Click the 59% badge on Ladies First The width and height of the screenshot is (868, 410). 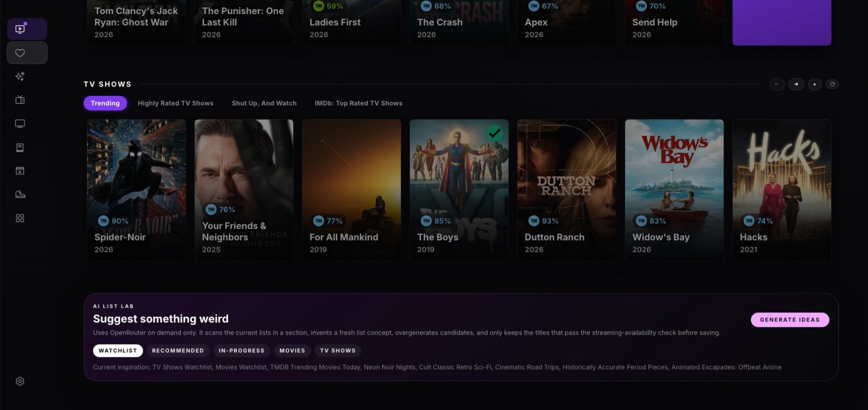click(x=329, y=6)
